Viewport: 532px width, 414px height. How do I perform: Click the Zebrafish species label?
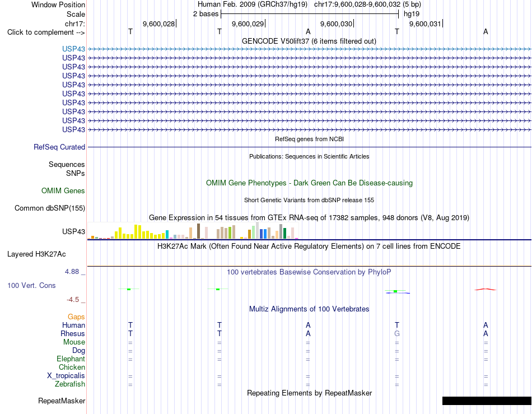click(x=70, y=384)
